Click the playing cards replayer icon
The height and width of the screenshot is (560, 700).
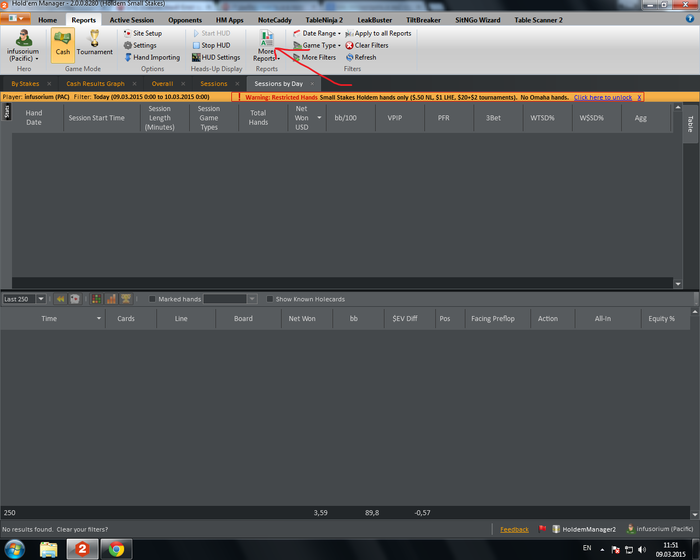click(x=75, y=299)
